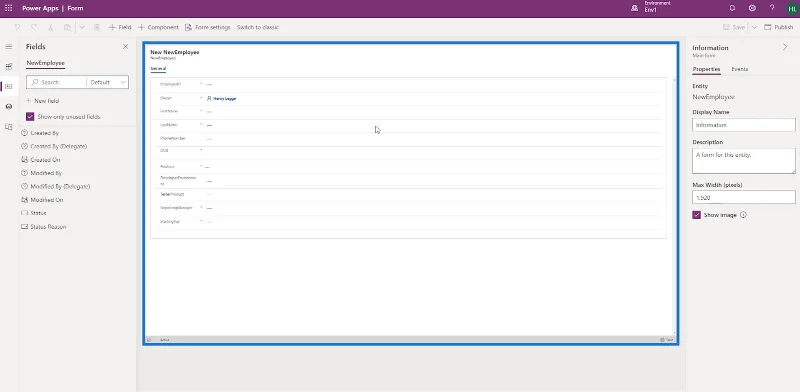Screen dimensions: 800x392
Task: Click the Cut scissors icon
Action: (51, 28)
